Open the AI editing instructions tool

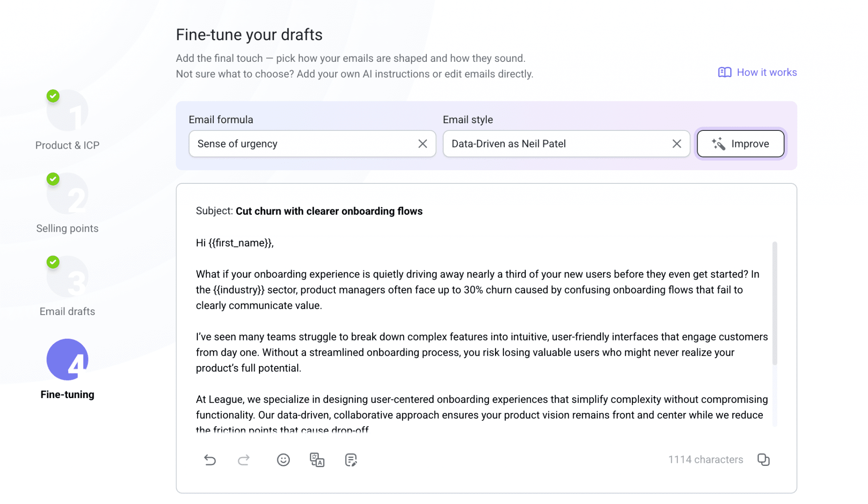[x=351, y=460]
